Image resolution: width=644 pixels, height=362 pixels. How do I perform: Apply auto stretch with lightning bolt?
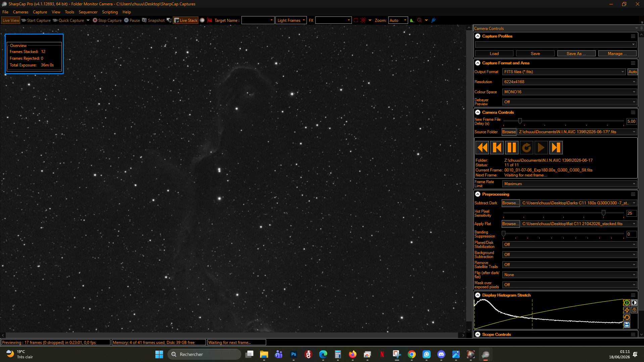point(627,310)
